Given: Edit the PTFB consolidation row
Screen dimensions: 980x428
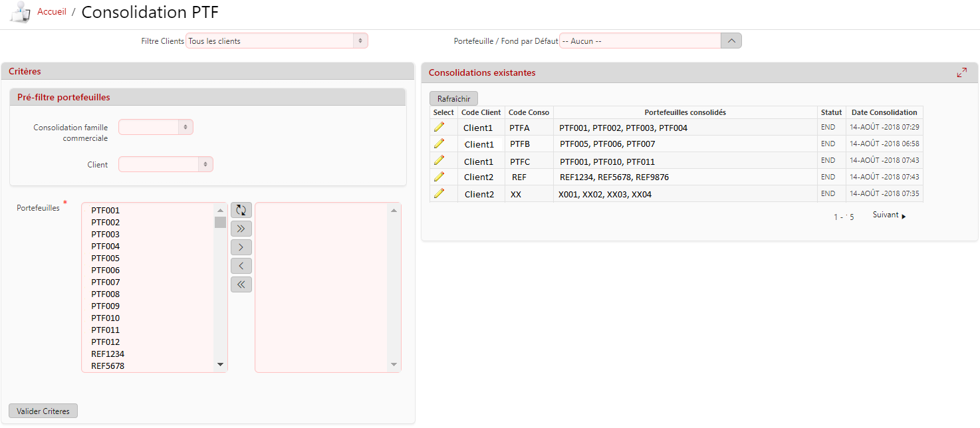Looking at the screenshot, I should click(x=439, y=144).
